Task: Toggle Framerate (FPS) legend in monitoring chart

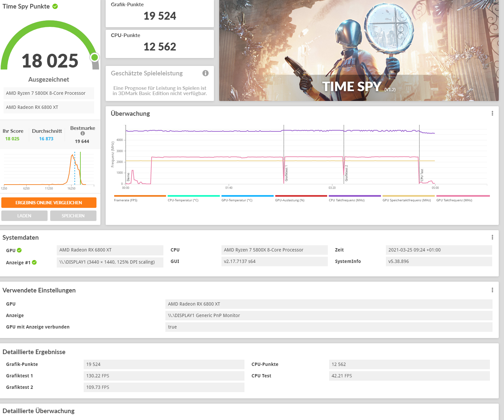Action: (140, 199)
